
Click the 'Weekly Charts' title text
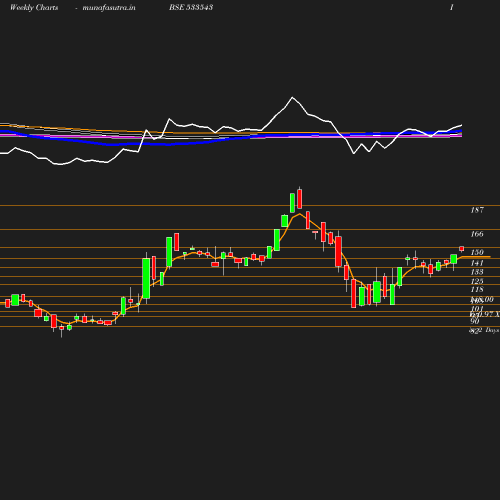click(34, 7)
